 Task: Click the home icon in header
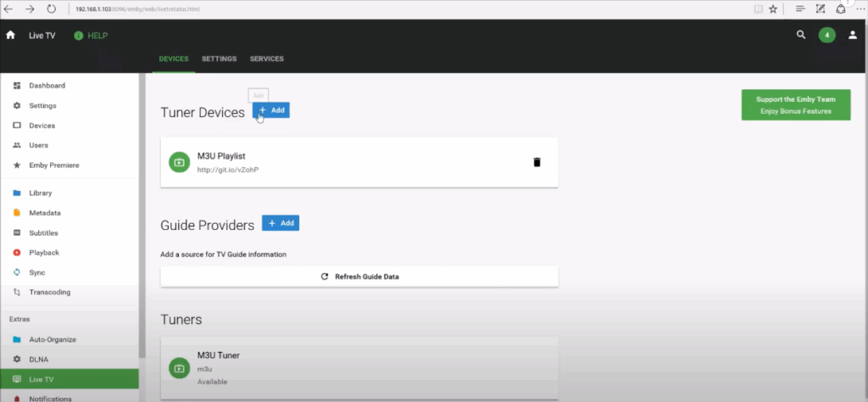[11, 36]
